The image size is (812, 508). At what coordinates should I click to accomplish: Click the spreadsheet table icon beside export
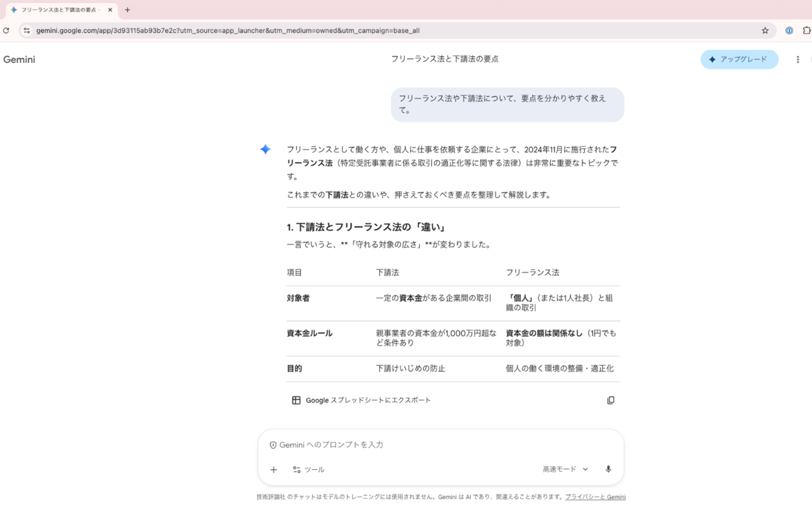(296, 400)
